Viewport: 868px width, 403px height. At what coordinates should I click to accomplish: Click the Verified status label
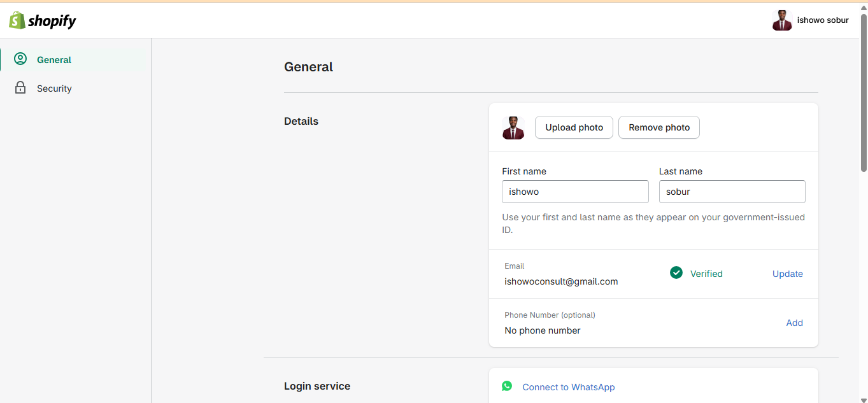pos(706,274)
